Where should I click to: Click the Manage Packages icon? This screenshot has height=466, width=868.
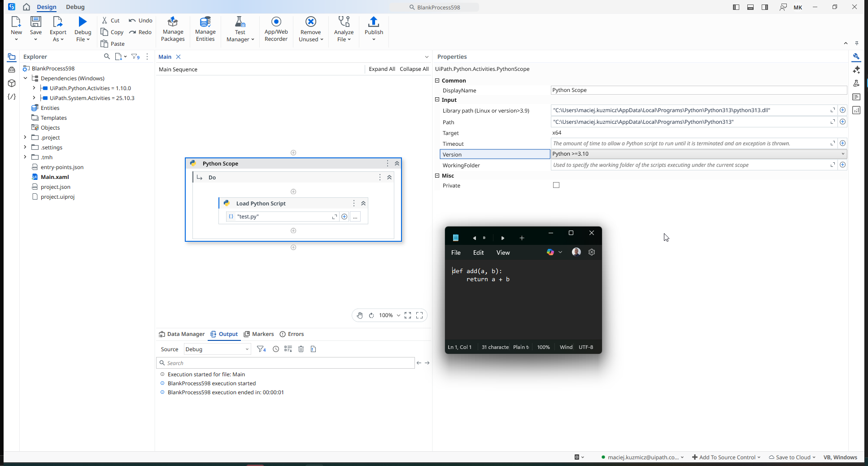(x=173, y=29)
